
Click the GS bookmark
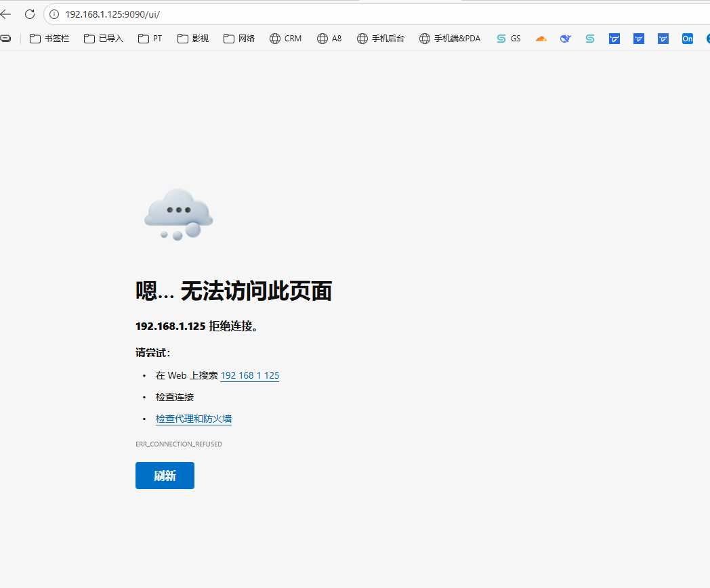pos(508,39)
